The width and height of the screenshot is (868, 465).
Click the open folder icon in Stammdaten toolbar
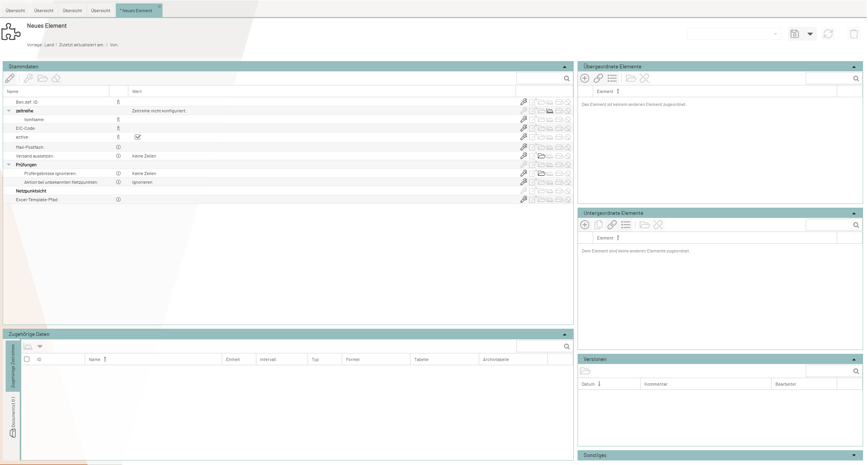[43, 78]
